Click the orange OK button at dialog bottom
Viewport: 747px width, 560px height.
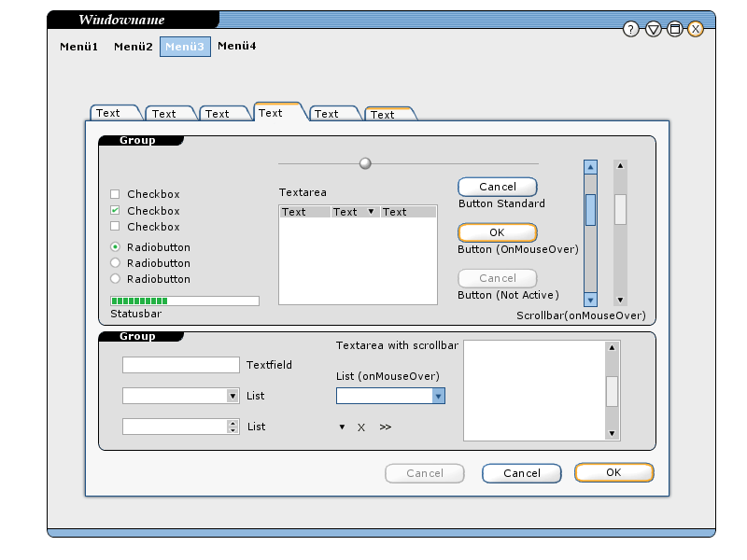(x=614, y=472)
